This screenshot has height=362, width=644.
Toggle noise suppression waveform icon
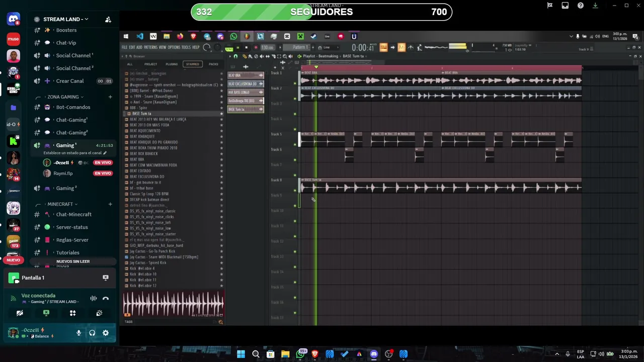pos(93,298)
